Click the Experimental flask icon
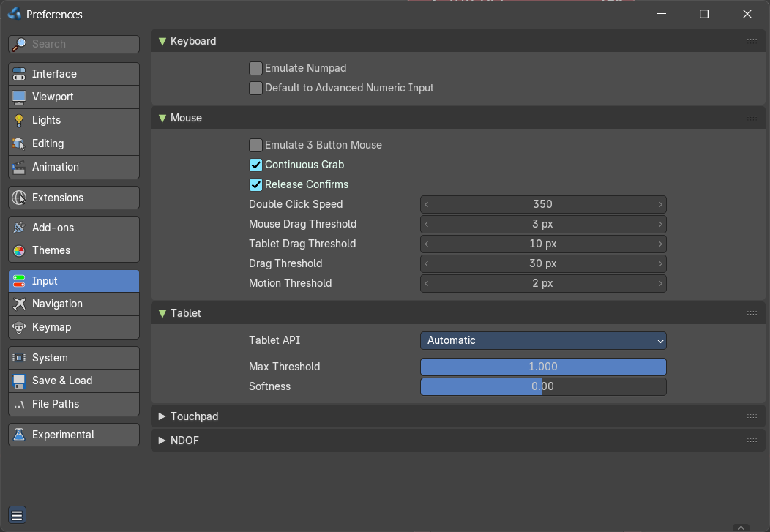Viewport: 770px width, 532px height. tap(19, 435)
